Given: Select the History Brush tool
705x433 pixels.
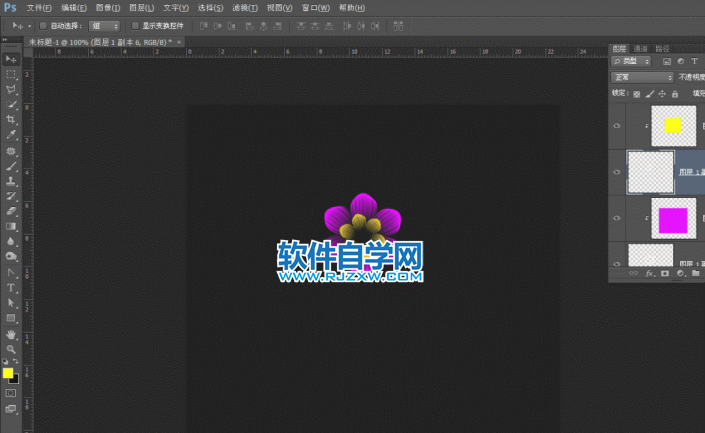Looking at the screenshot, I should pos(11,196).
